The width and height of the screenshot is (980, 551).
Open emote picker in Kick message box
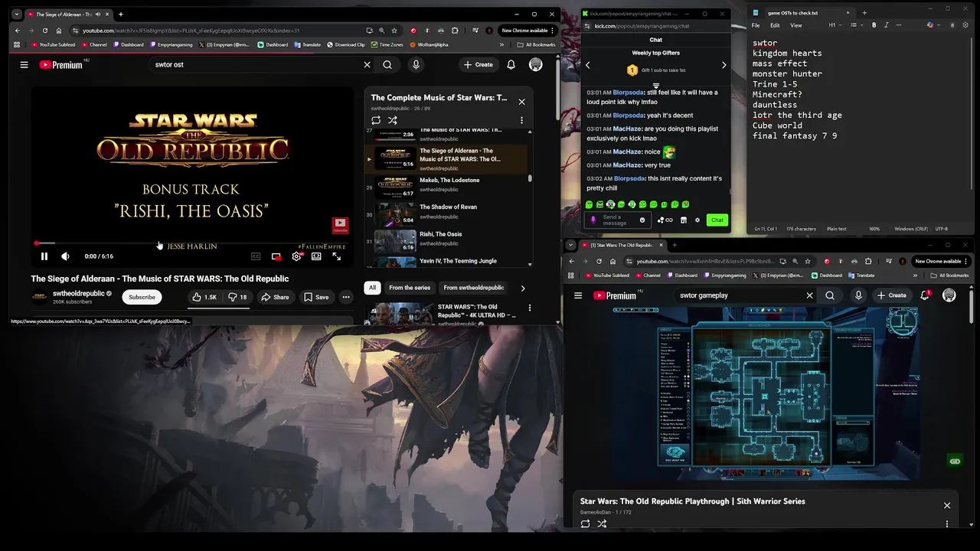pyautogui.click(x=642, y=220)
